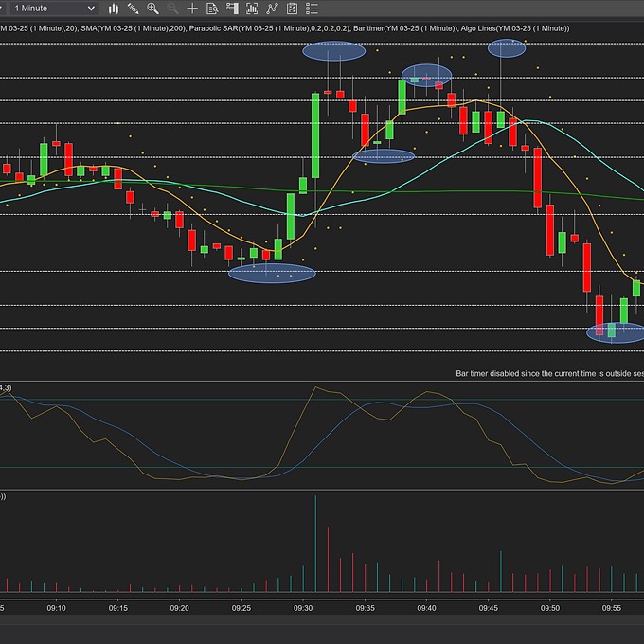
Task: Open the 1 Minute interval dropdown
Action: click(x=54, y=9)
